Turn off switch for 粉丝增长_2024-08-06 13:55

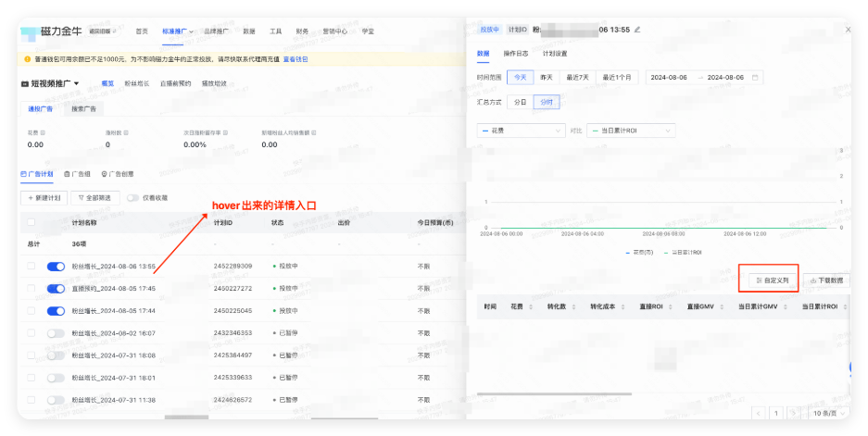pyautogui.click(x=56, y=267)
